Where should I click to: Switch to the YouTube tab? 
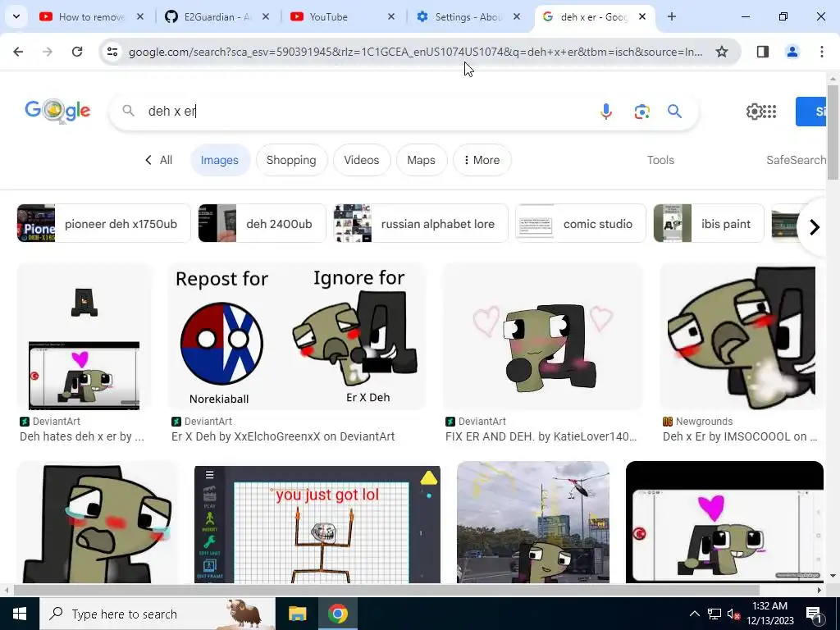[342, 17]
